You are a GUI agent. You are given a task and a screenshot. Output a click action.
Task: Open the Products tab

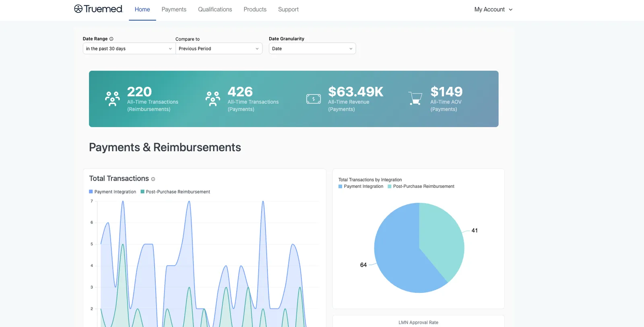255,9
